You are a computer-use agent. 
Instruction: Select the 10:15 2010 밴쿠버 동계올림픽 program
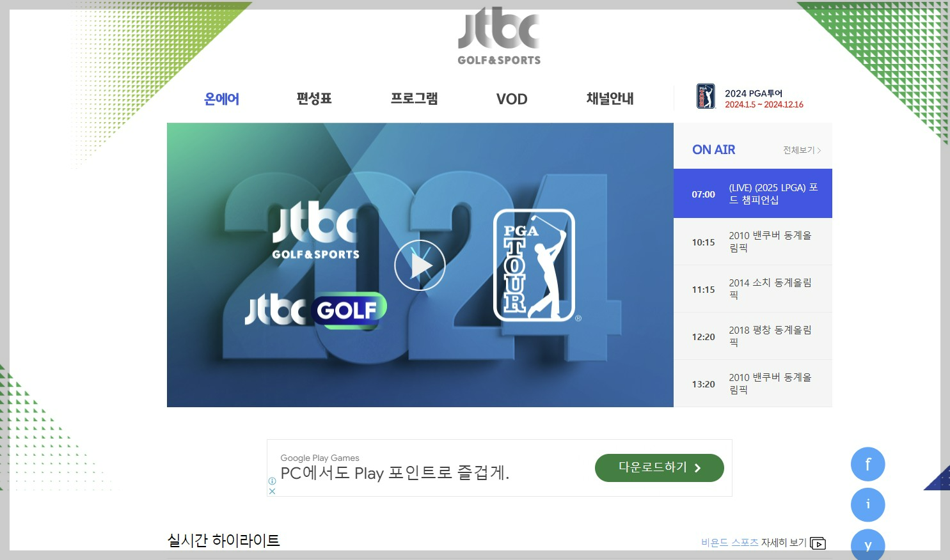753,242
